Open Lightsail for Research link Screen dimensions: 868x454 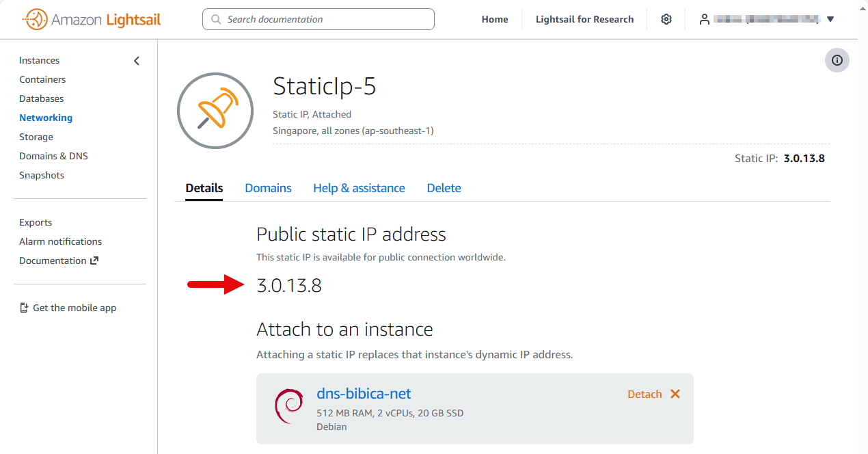(x=584, y=19)
